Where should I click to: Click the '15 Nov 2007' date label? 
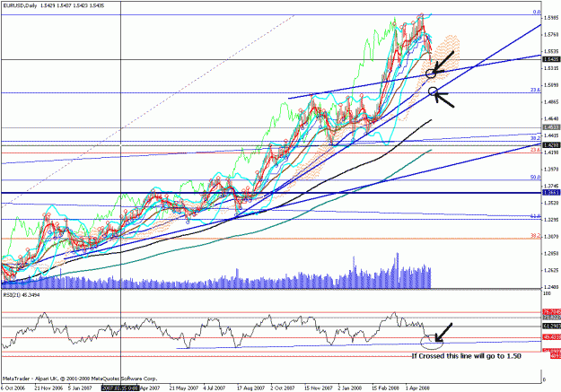coord(319,388)
